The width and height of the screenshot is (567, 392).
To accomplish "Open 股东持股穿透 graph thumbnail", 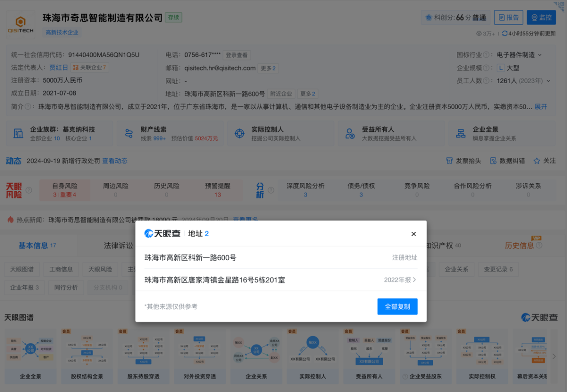I will click(143, 356).
